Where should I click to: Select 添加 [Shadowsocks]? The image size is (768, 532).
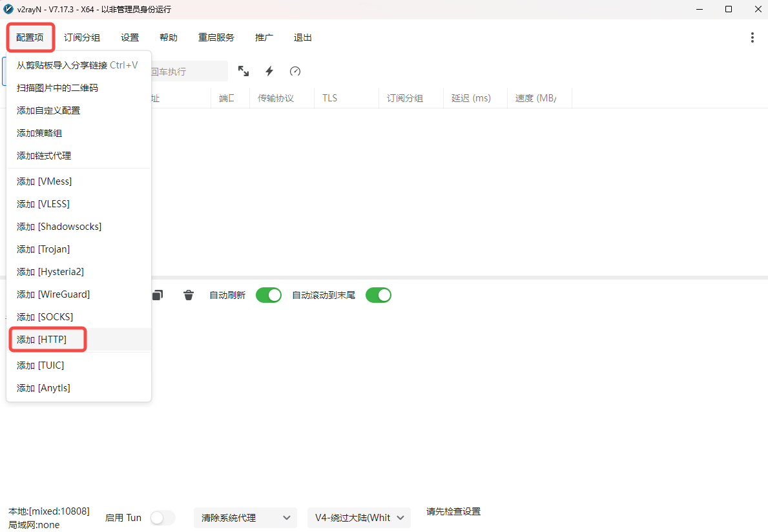(x=78, y=226)
